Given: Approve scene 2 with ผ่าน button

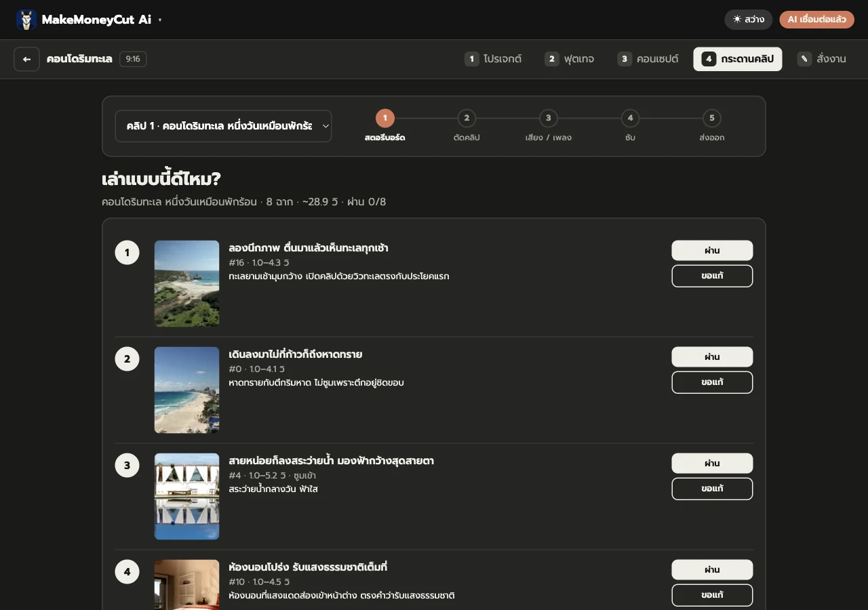Looking at the screenshot, I should pyautogui.click(x=712, y=357).
